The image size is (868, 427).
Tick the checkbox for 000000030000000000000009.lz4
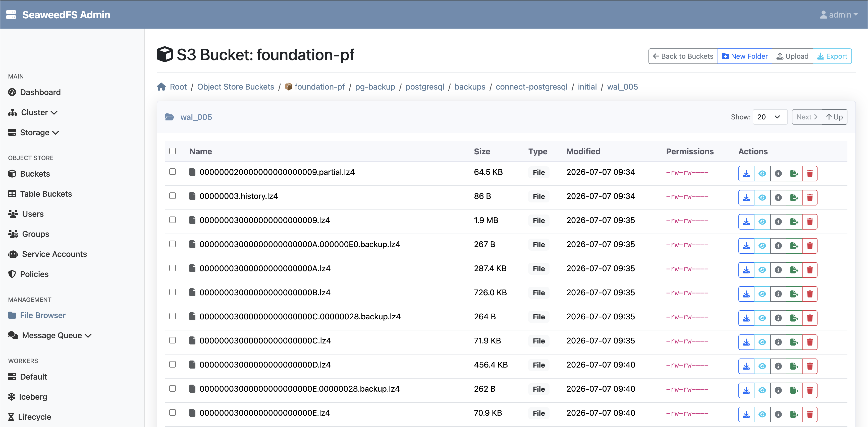[x=173, y=220]
